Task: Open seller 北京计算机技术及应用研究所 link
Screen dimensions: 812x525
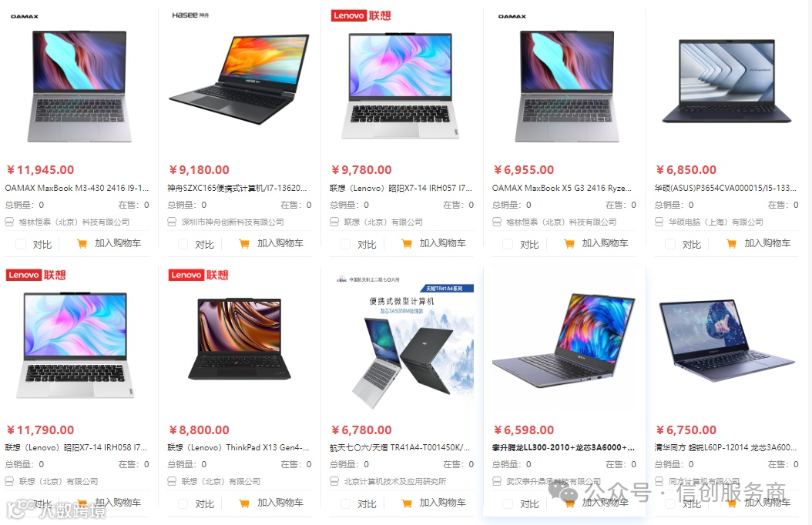Action: point(394,482)
